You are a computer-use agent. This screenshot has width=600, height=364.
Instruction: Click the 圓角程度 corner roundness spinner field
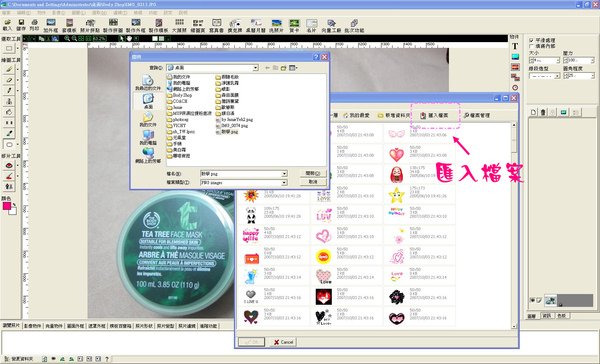(579, 76)
